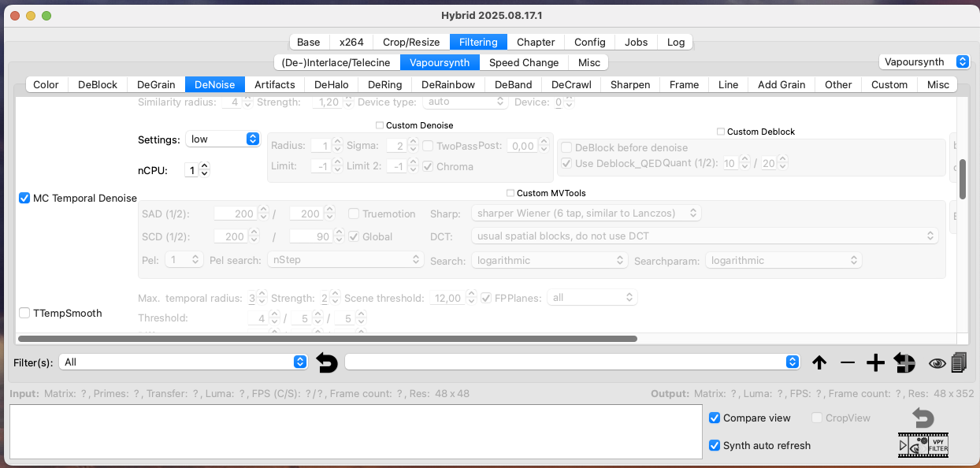
Task: Open the Filter(s) 'All' dropdown
Action: pos(183,362)
